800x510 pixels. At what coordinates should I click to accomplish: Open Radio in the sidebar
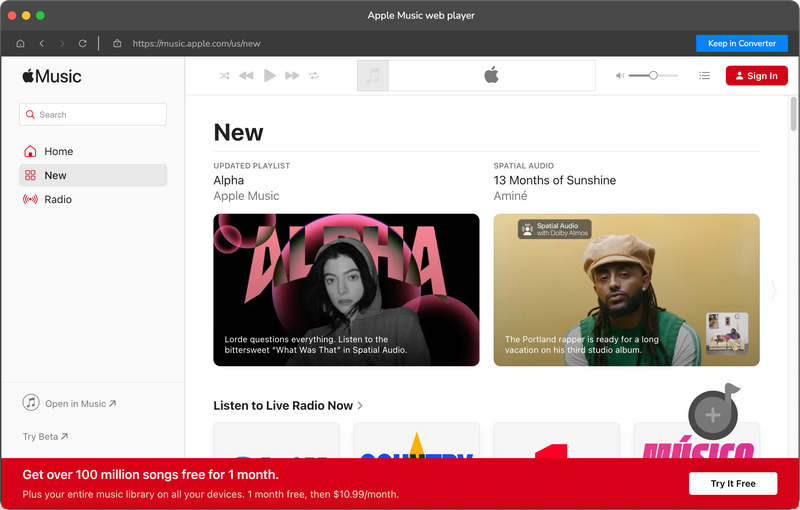(93, 199)
